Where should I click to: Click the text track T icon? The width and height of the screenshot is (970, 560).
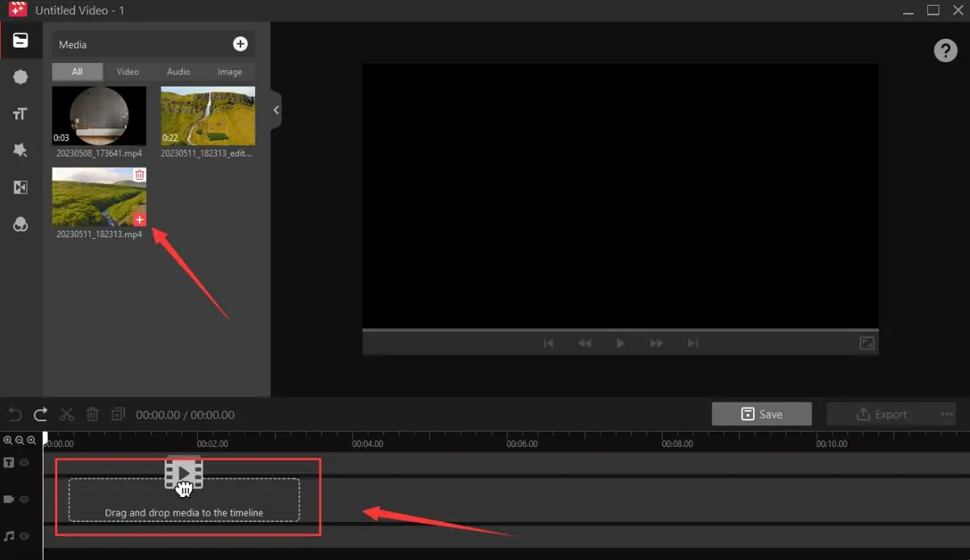point(9,463)
